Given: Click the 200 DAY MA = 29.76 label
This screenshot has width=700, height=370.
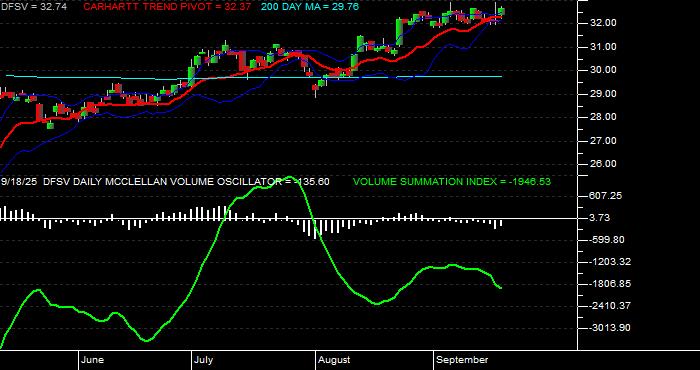Looking at the screenshot, I should tap(310, 7).
